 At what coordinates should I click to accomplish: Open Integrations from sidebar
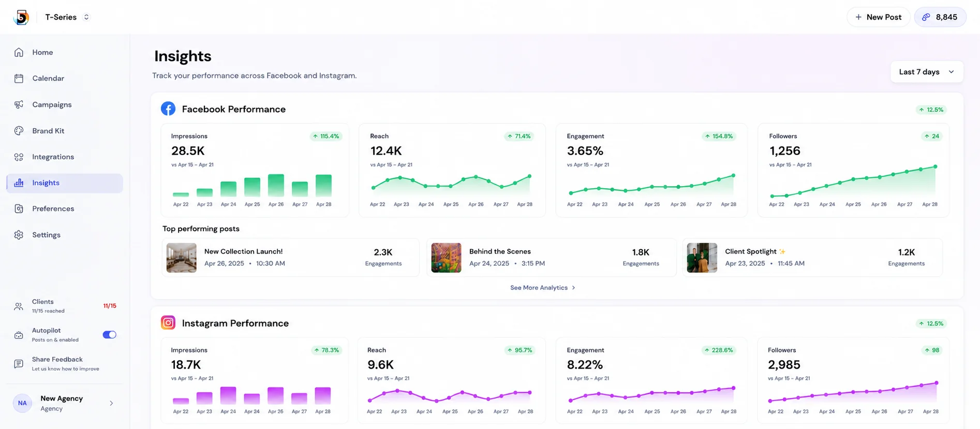click(x=53, y=157)
